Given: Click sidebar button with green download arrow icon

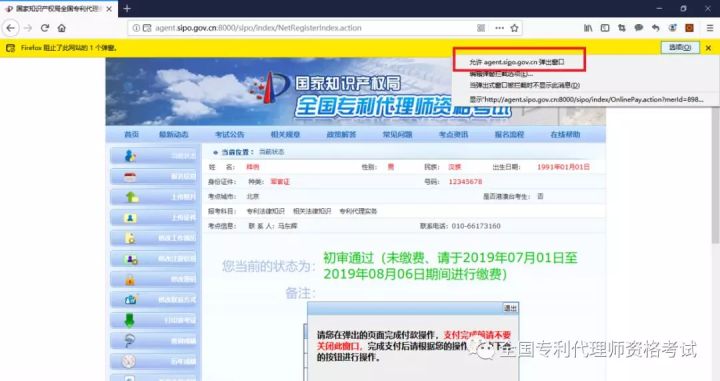Looking at the screenshot, I should pos(153,320).
